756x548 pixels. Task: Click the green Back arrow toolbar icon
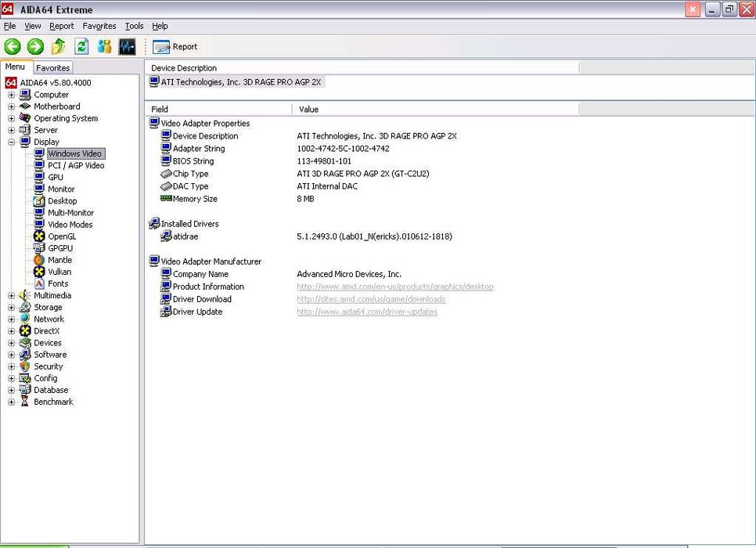pos(13,47)
